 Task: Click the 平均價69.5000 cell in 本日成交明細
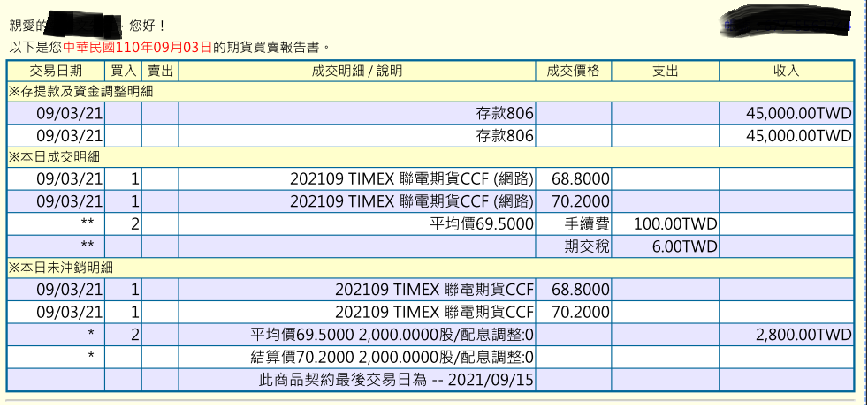482,224
